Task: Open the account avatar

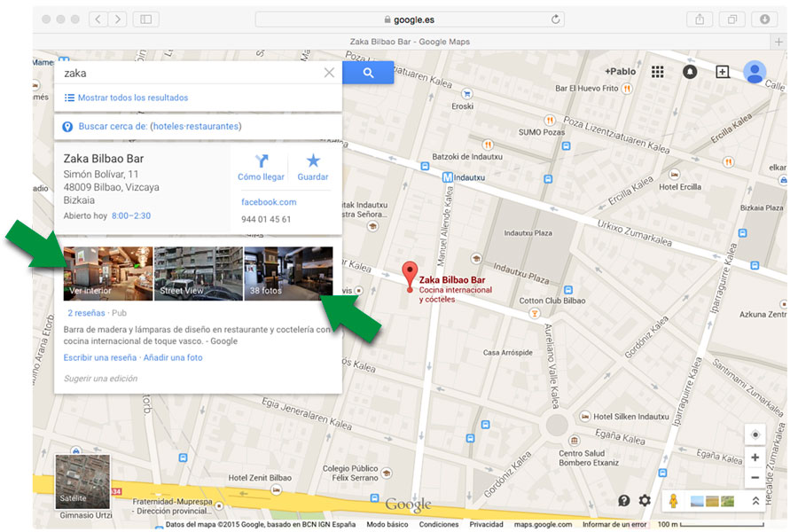Action: click(x=755, y=72)
